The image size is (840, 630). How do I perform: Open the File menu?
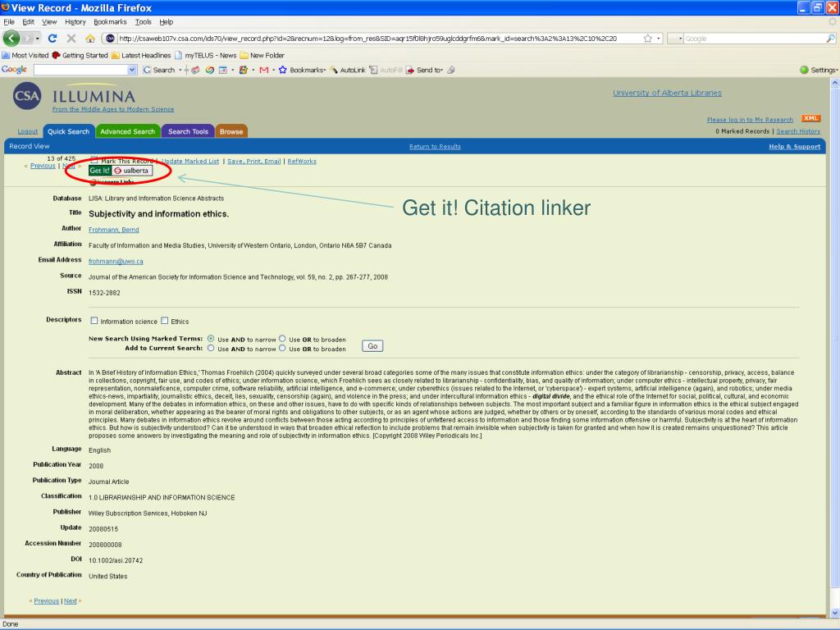pyautogui.click(x=8, y=22)
